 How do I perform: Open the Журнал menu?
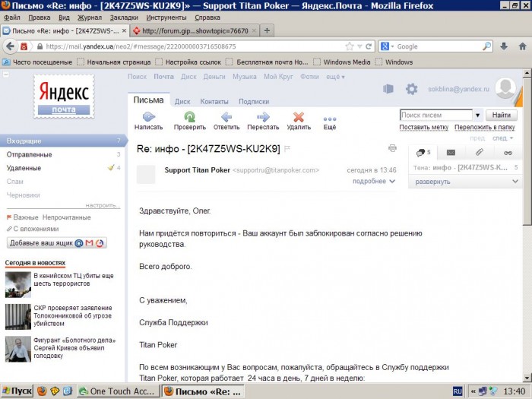90,17
